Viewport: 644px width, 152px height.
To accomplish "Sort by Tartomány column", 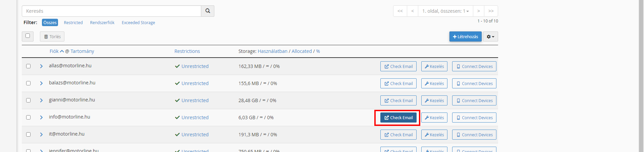I will coord(82,51).
